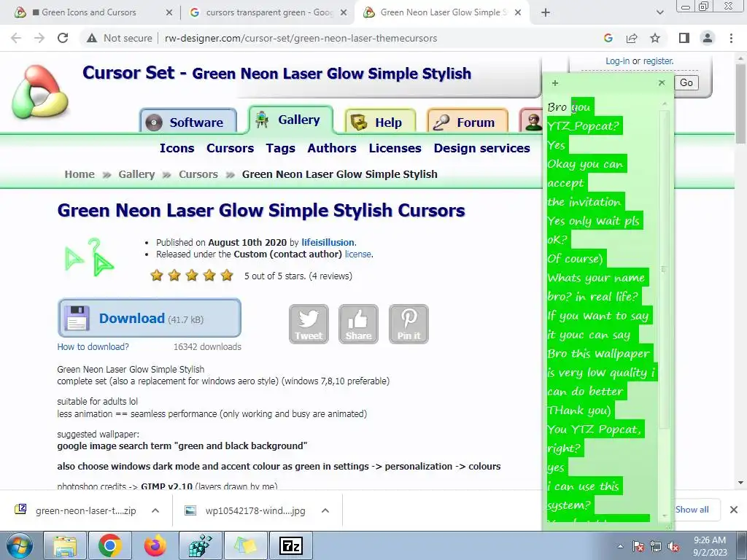The height and width of the screenshot is (560, 747).
Task: Expand the tab search chevron
Action: click(659, 12)
